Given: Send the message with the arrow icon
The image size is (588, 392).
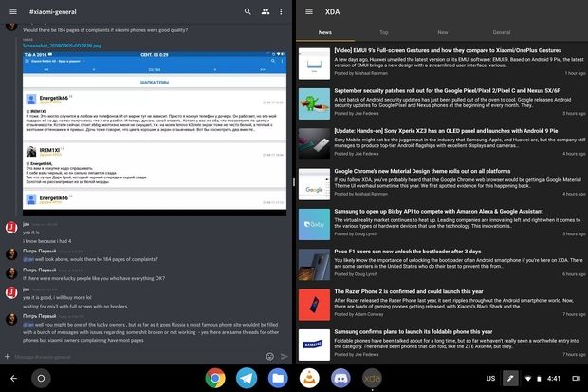Looking at the screenshot, I should click(x=285, y=356).
